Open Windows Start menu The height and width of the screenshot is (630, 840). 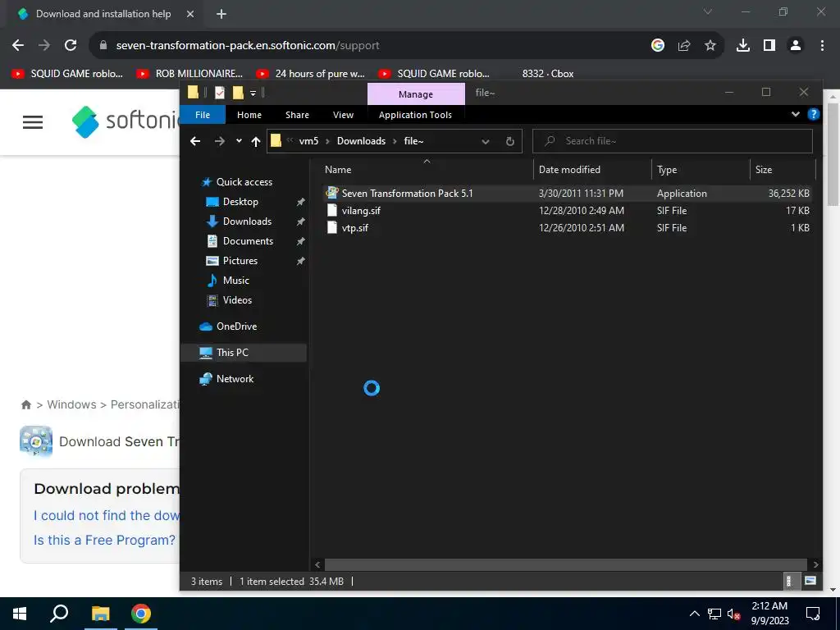pyautogui.click(x=20, y=614)
